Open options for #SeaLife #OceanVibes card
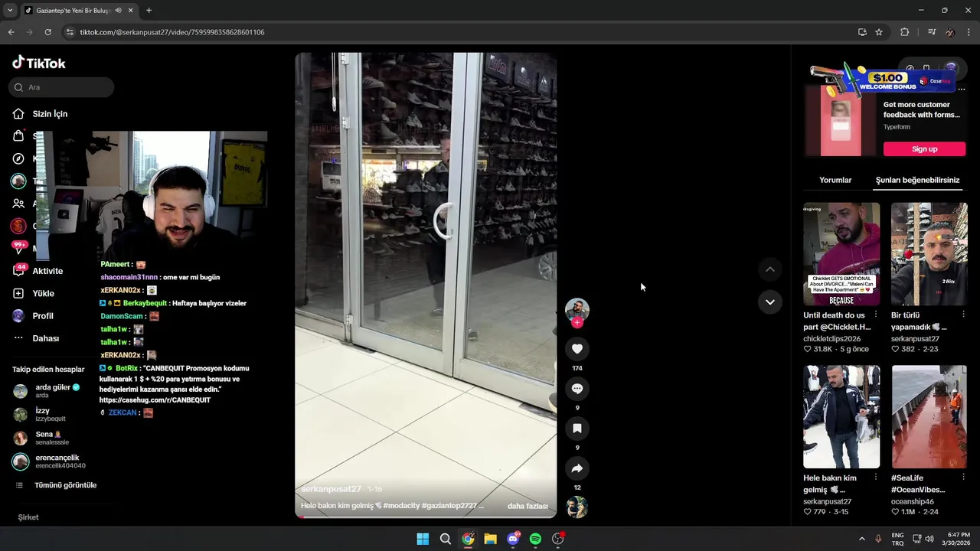This screenshot has height=551, width=980. [x=963, y=478]
